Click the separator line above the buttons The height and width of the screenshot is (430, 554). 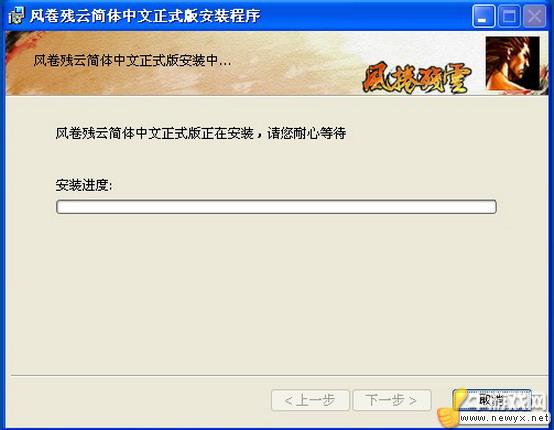pyautogui.click(x=279, y=375)
